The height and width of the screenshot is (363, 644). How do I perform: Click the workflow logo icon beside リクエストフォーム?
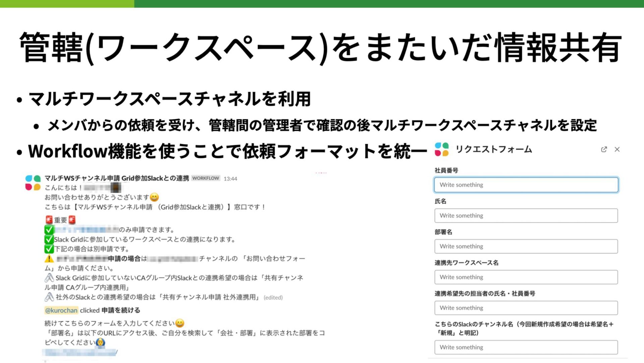(x=442, y=149)
